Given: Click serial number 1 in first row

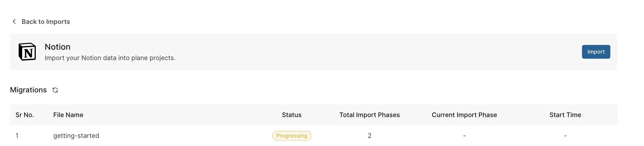Looking at the screenshot, I should coord(17,136).
